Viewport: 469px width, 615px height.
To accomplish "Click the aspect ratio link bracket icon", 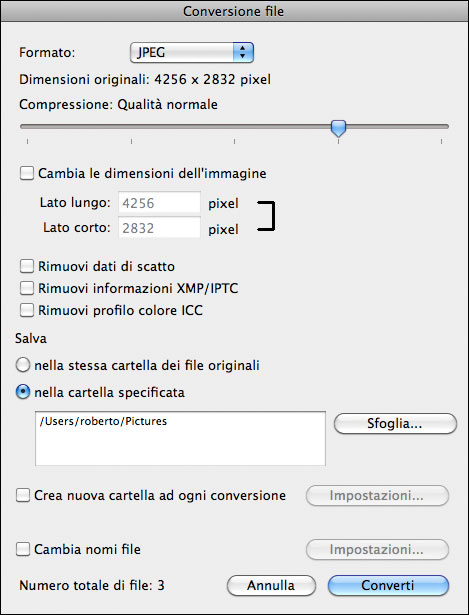I will pos(267,216).
